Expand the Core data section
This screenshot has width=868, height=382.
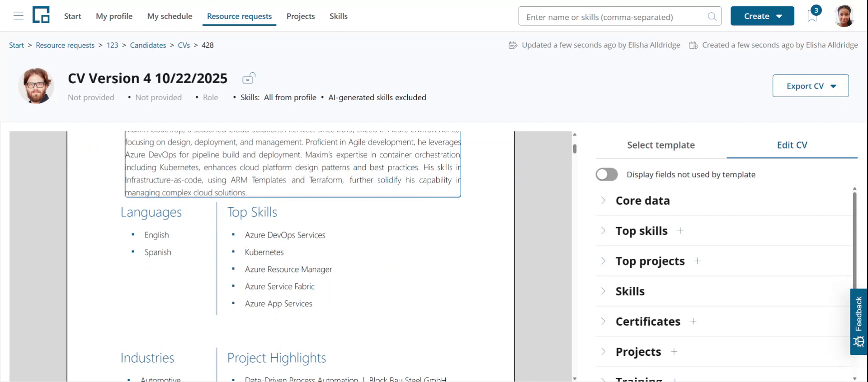603,200
